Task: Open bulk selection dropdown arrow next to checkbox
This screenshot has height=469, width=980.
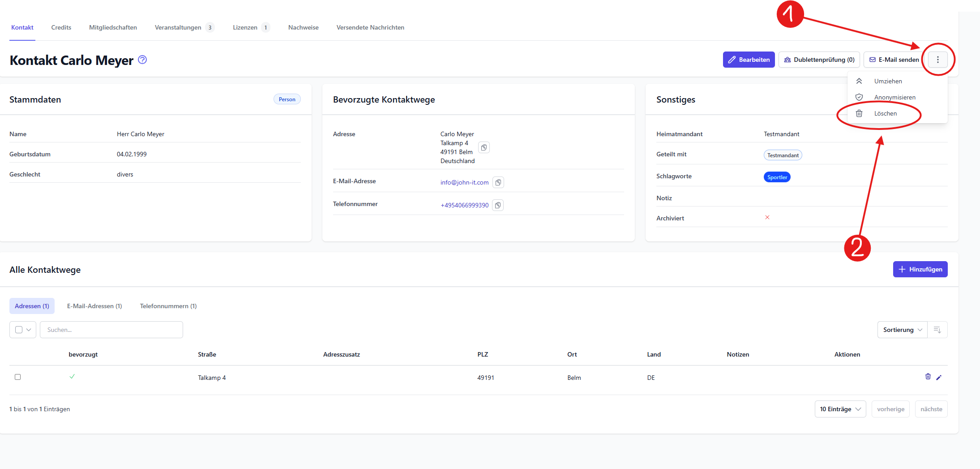Action: point(29,330)
